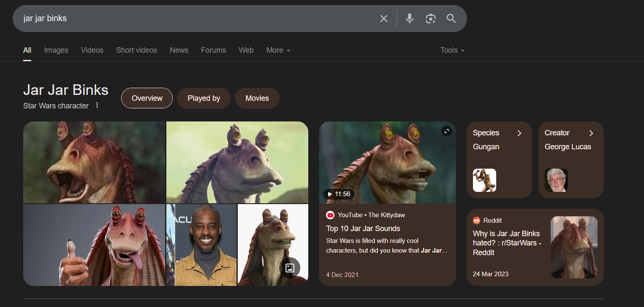The image size is (644, 307).
Task: Select the Movies chip
Action: tap(257, 98)
